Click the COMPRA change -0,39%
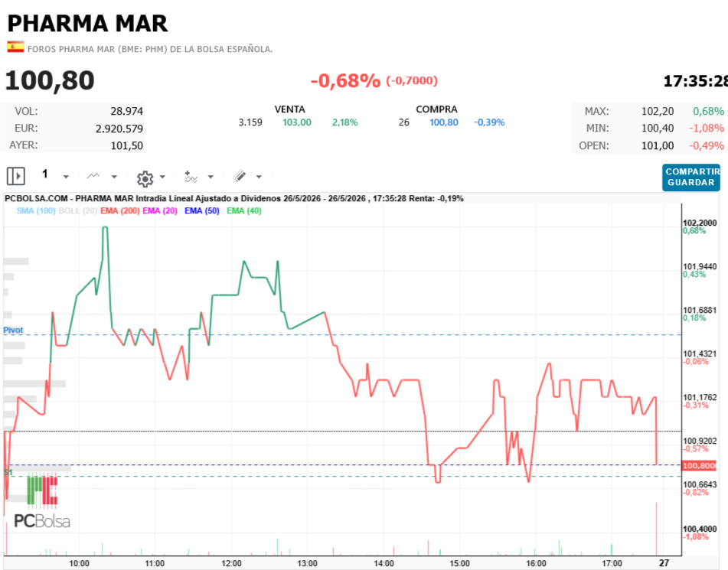Screen dimensions: 728x570 coord(489,122)
